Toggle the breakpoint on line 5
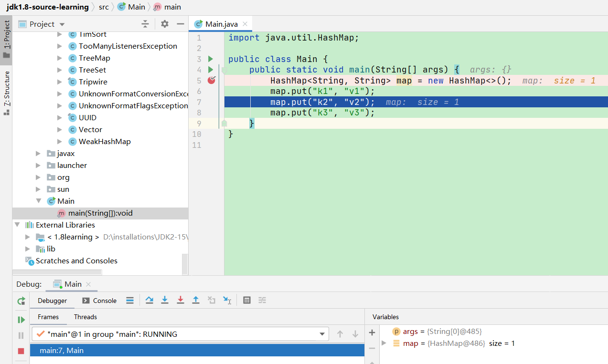608x364 pixels. point(212,81)
